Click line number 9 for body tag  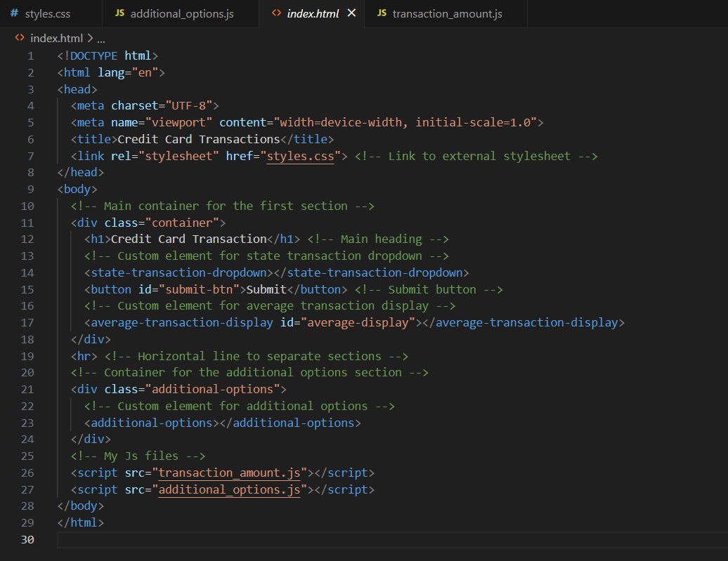[31, 190]
